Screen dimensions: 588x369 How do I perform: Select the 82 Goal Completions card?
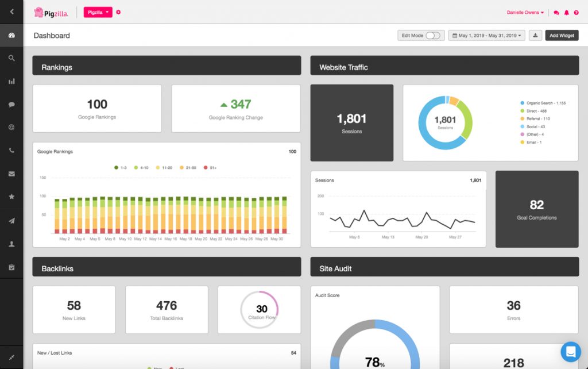(537, 209)
